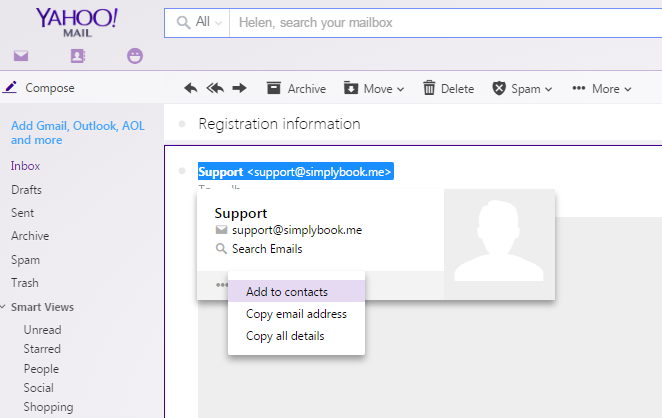Open the Contacts icon below the logo
662x418 pixels.
78,56
